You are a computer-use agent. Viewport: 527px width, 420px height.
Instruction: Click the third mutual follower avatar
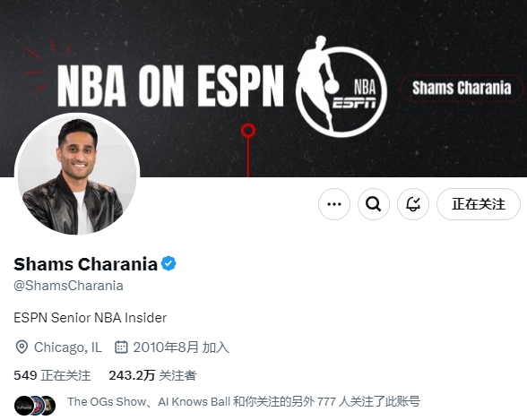tap(48, 406)
